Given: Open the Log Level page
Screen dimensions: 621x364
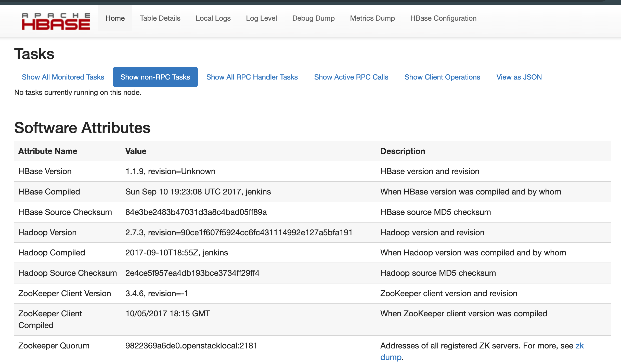Looking at the screenshot, I should click(261, 18).
